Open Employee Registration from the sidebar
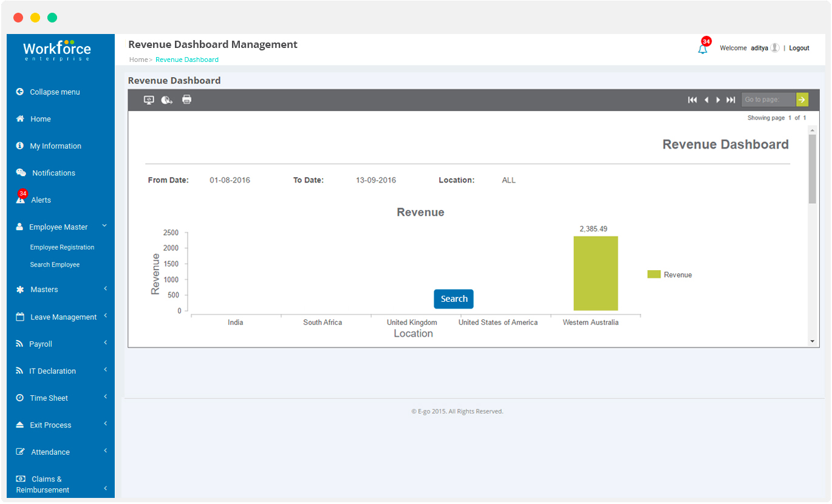This screenshot has height=504, width=832. [x=63, y=247]
